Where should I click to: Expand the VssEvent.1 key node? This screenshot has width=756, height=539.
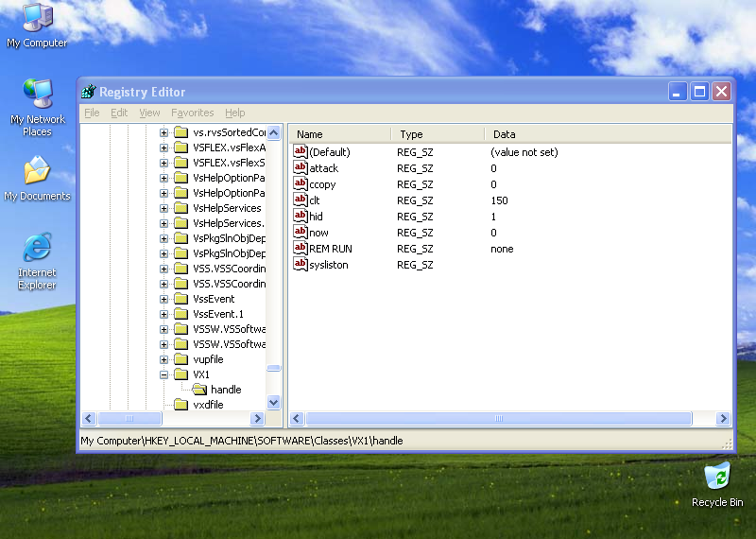[x=164, y=314]
